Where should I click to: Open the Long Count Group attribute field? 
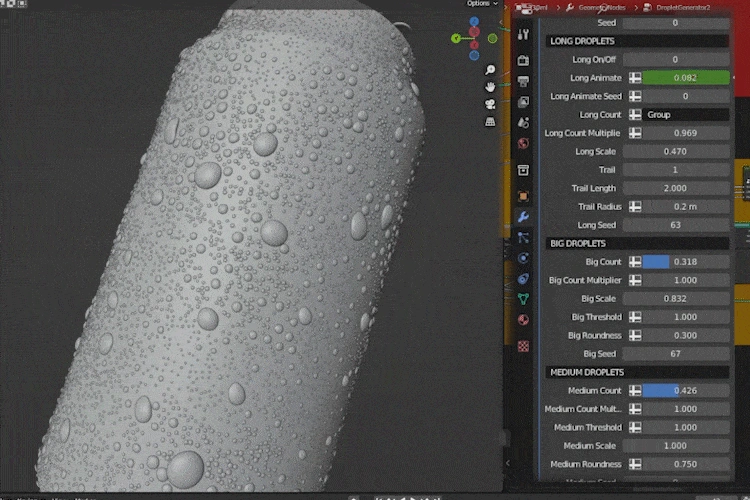coord(686,115)
